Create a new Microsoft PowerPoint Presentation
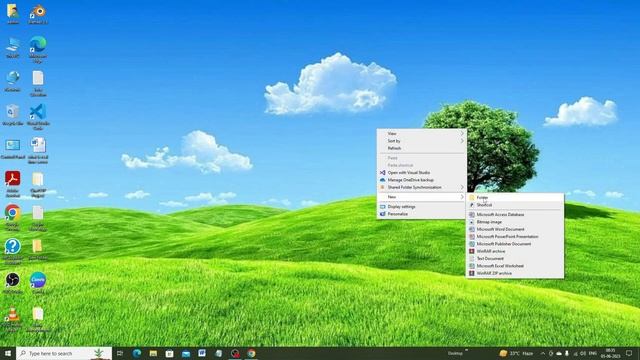 pyautogui.click(x=515, y=237)
